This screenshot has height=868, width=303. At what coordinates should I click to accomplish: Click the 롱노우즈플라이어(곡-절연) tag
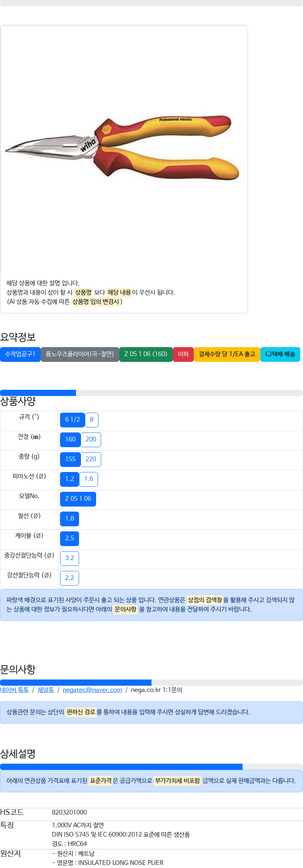click(80, 354)
